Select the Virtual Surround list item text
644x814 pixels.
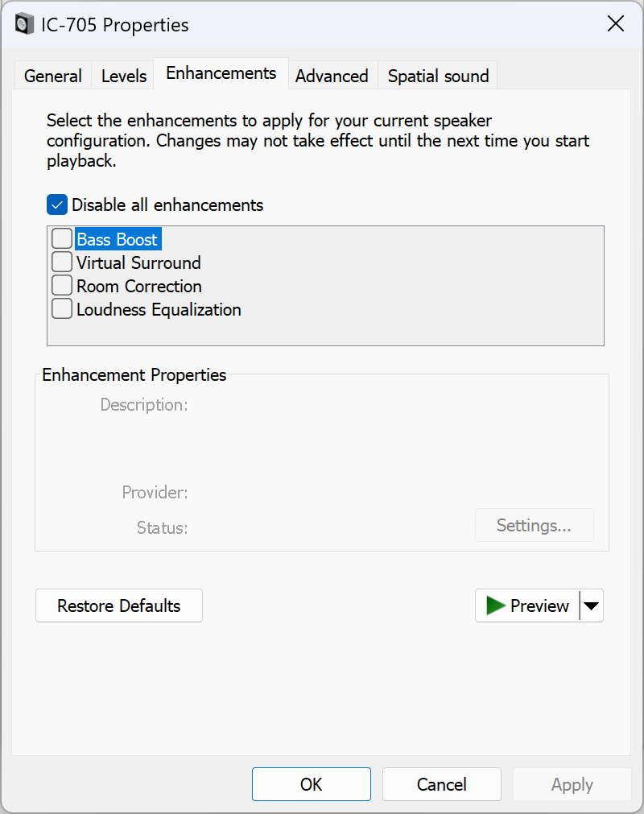138,262
